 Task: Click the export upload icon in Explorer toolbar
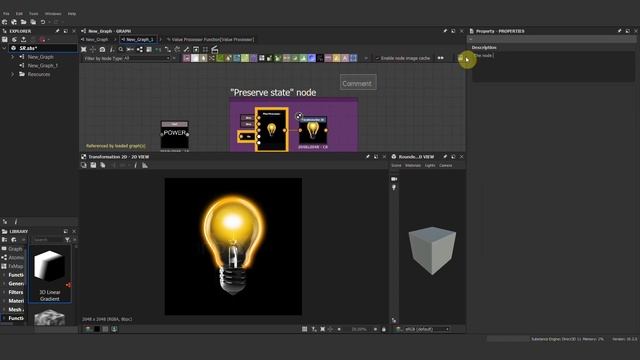click(x=24, y=40)
